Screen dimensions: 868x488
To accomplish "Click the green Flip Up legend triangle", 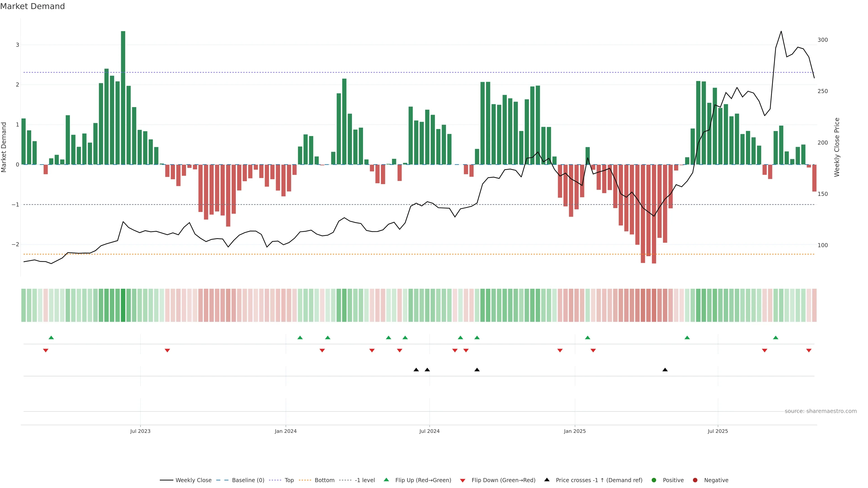I will click(x=387, y=480).
